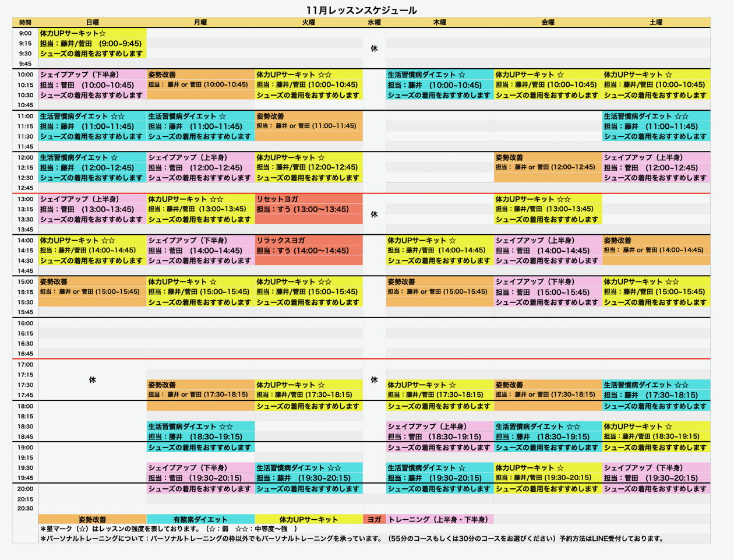This screenshot has width=734, height=560.
Task: Click 担当：藤井/菅田 (19:30~20:15)
Action: coord(548,477)
